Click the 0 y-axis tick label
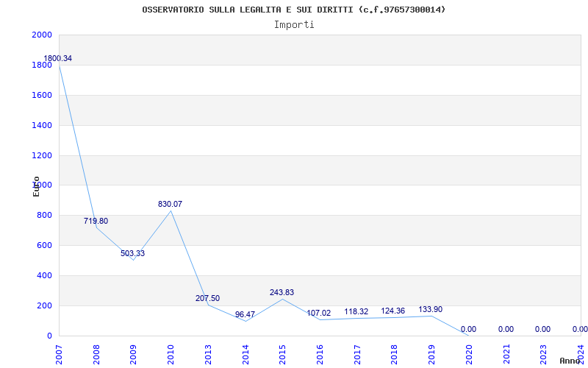This screenshot has height=368, width=588. click(x=49, y=336)
